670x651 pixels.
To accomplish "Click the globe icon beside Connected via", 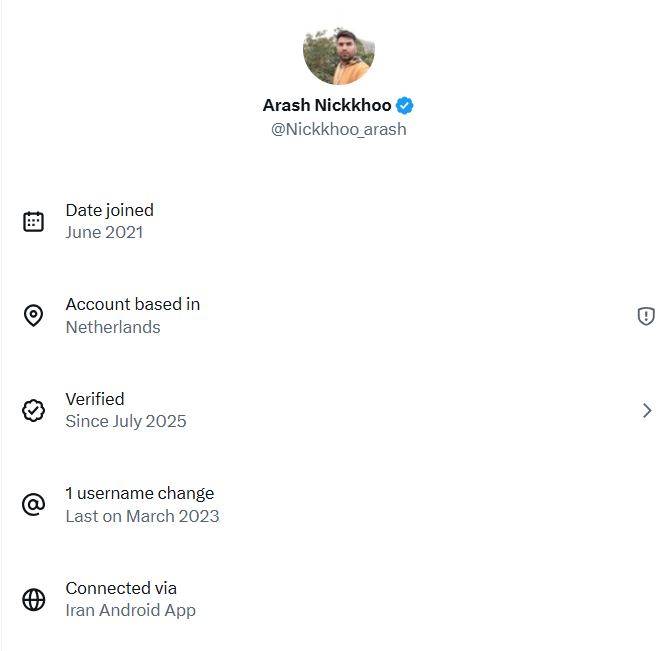I will [33, 599].
